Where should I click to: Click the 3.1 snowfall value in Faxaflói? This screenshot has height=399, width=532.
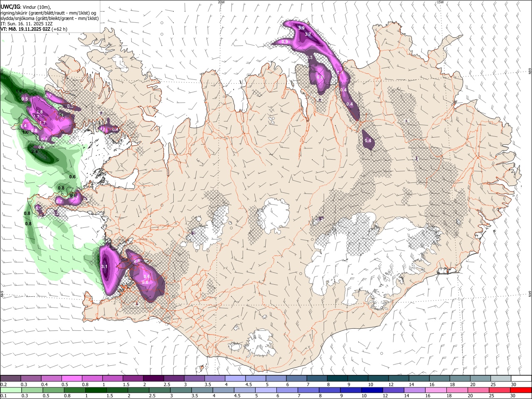point(104,266)
